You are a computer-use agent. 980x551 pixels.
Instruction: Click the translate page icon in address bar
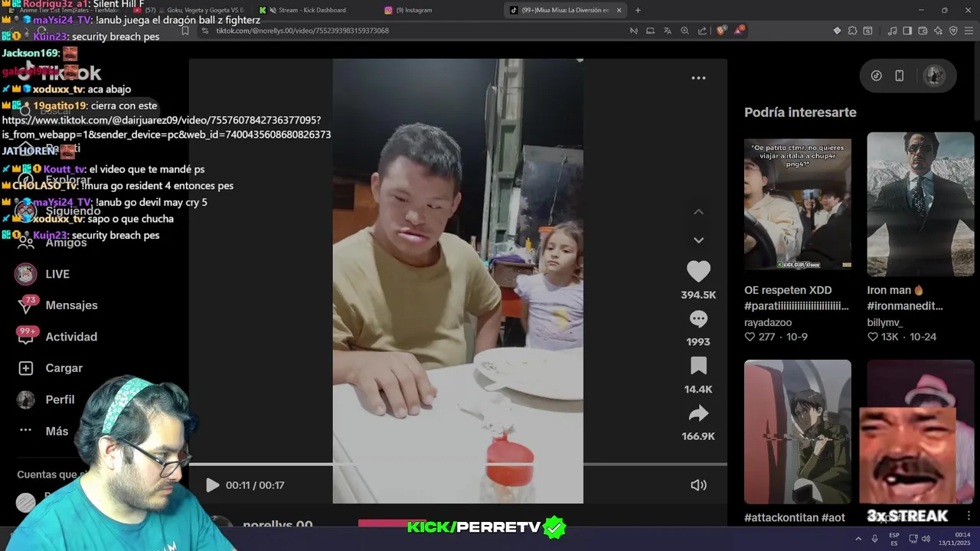tap(668, 31)
